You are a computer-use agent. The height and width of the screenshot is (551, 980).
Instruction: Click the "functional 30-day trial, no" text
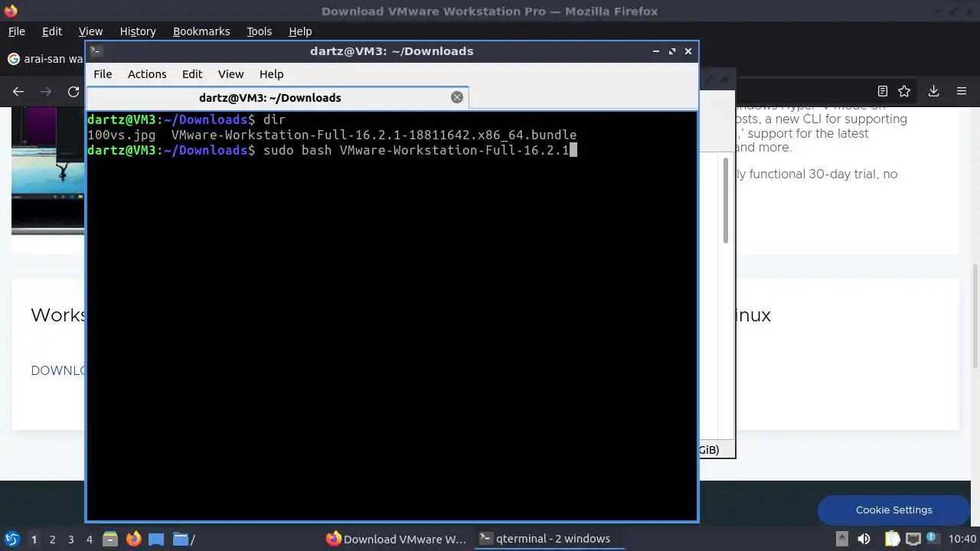(823, 174)
